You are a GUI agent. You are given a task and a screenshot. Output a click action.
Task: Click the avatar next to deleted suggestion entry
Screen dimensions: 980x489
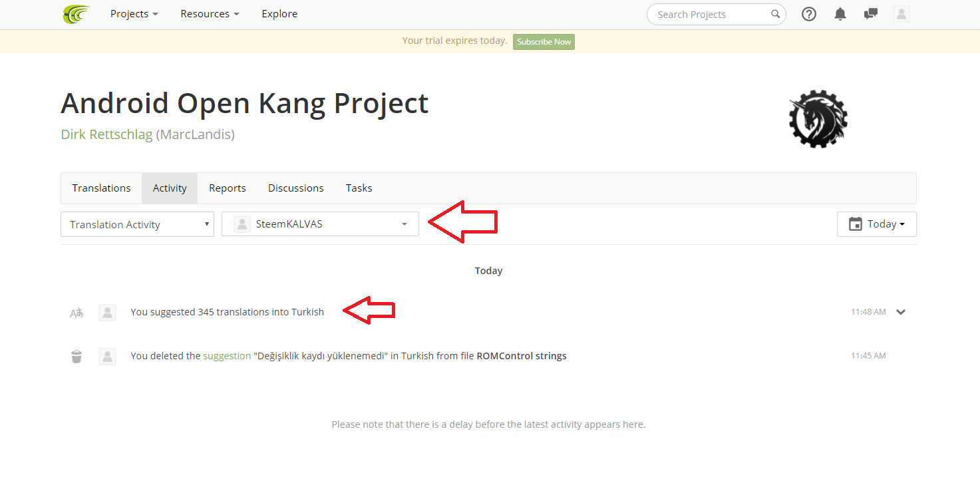pyautogui.click(x=107, y=357)
